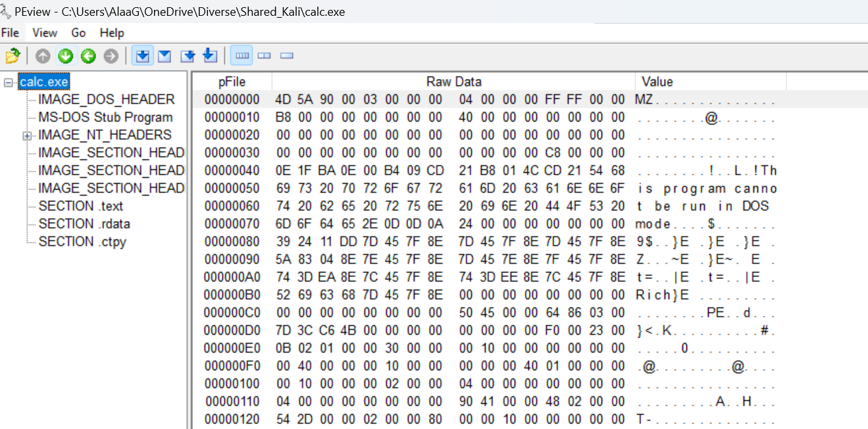Open the File menu
The height and width of the screenshot is (429, 868).
[10, 32]
